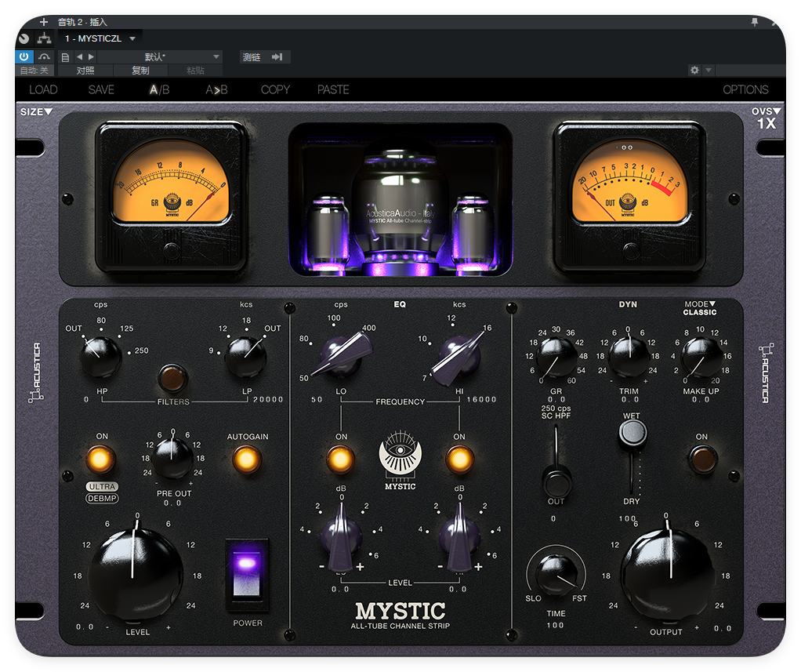
Task: Toggle the A/B comparison
Action: [x=159, y=89]
